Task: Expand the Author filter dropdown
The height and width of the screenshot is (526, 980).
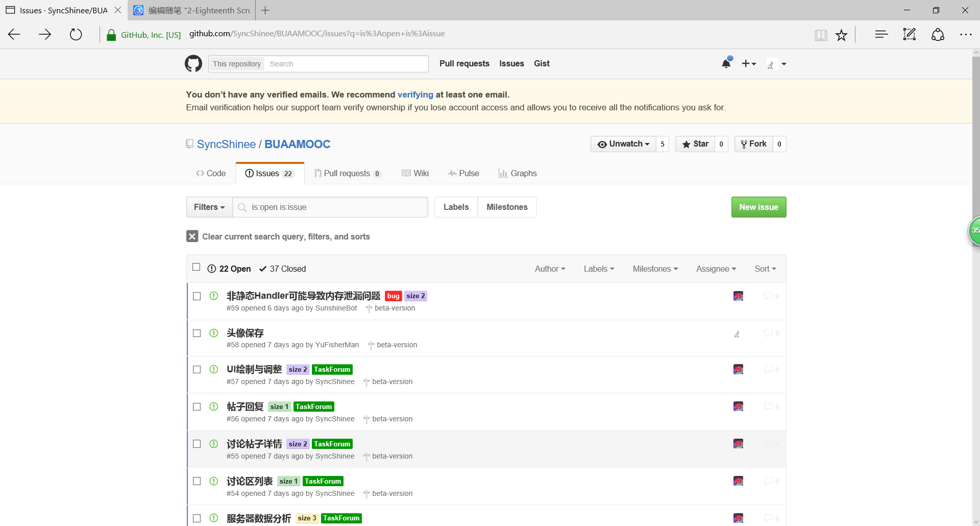Action: [550, 269]
